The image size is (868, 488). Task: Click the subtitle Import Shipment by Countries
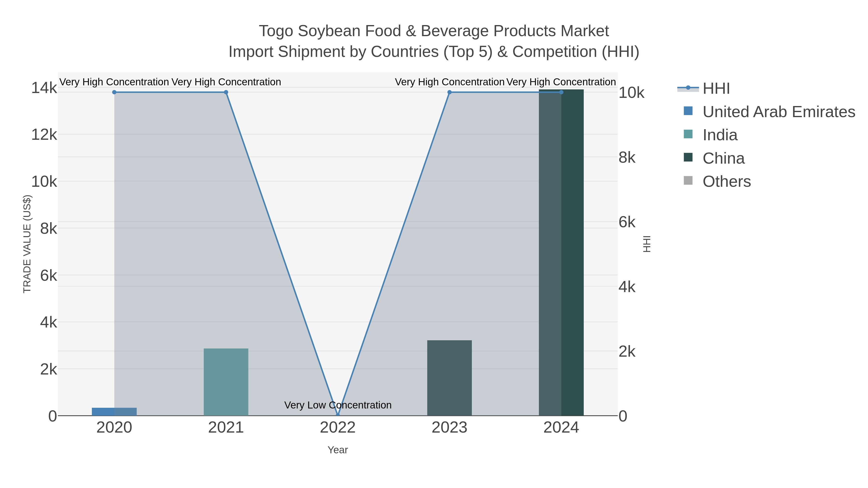click(x=434, y=52)
